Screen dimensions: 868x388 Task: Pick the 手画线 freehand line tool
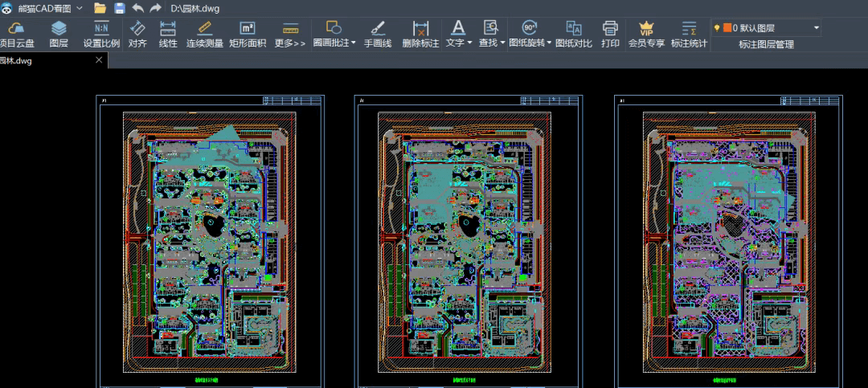click(x=378, y=35)
